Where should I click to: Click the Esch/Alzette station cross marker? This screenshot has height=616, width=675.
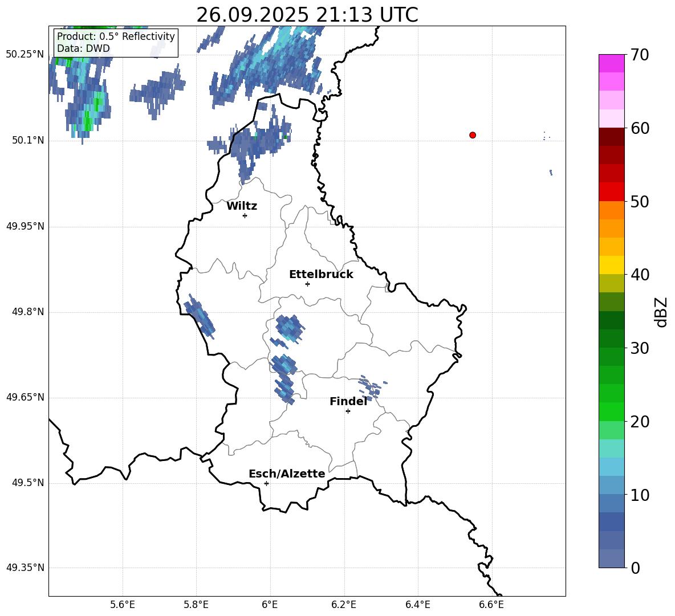point(266,483)
